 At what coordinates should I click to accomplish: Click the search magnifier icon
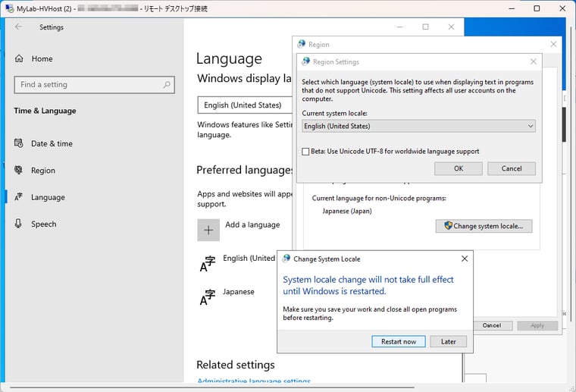[x=167, y=85]
